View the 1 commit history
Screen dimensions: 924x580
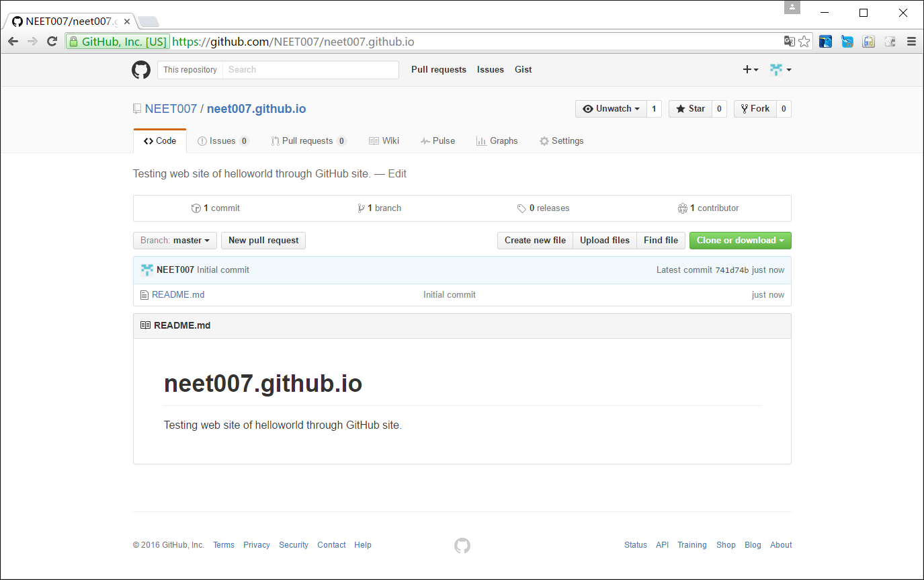[x=216, y=208]
